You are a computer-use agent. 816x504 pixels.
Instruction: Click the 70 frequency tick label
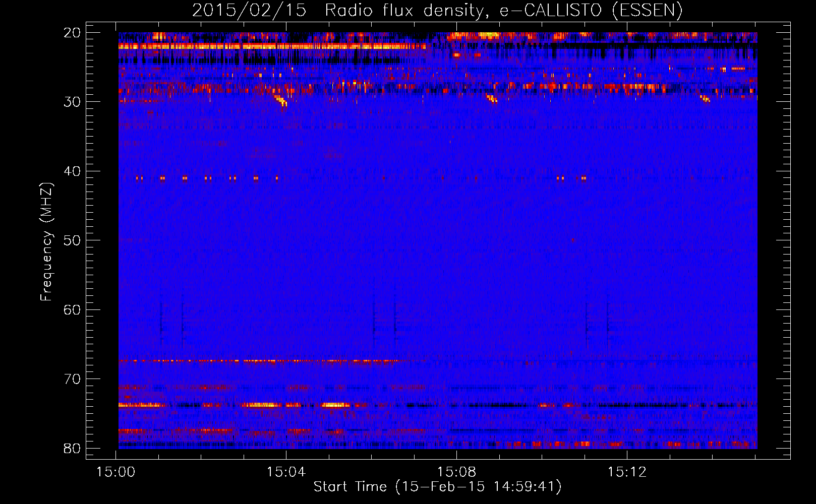[72, 379]
